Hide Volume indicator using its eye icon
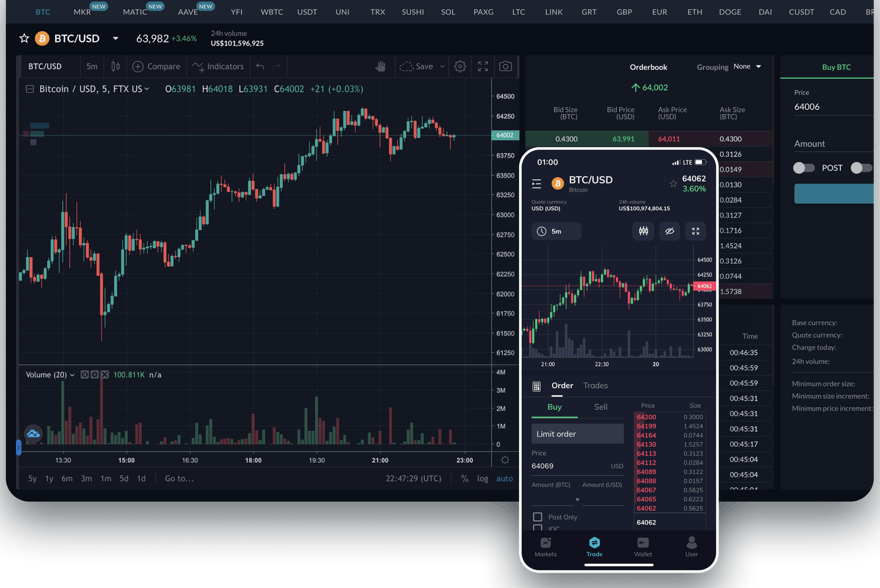This screenshot has width=880, height=588. [x=85, y=375]
